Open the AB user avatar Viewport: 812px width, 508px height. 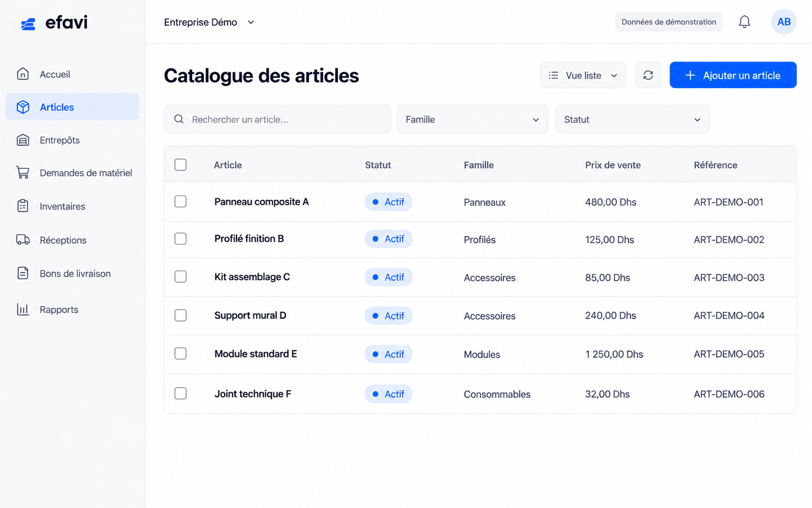click(784, 22)
